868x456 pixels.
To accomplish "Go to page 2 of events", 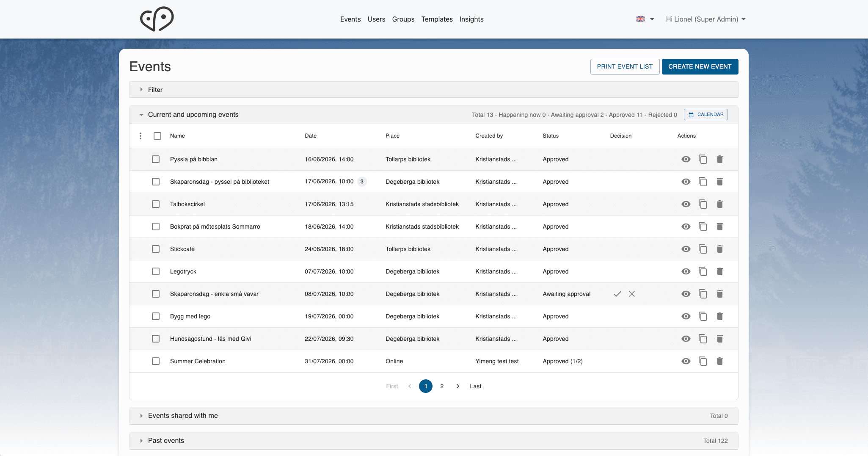I will click(442, 386).
